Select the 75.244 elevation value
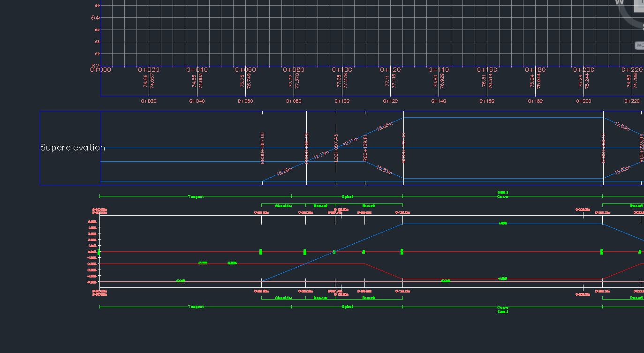Viewport: 644px width, 353px height. tap(587, 81)
